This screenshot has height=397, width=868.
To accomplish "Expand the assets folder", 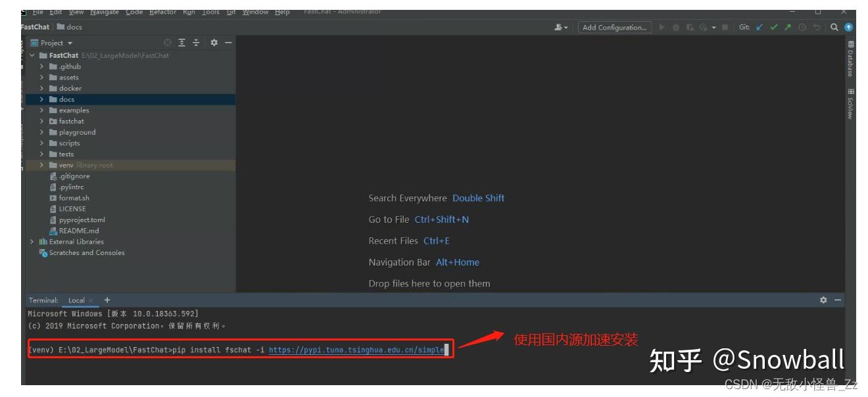I will pyautogui.click(x=41, y=78).
